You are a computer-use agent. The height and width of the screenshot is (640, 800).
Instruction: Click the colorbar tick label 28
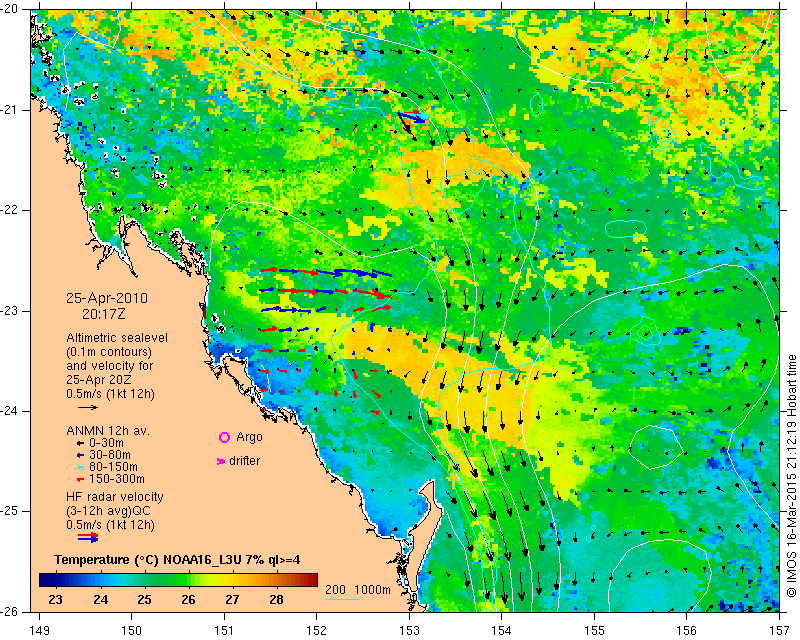(276, 599)
